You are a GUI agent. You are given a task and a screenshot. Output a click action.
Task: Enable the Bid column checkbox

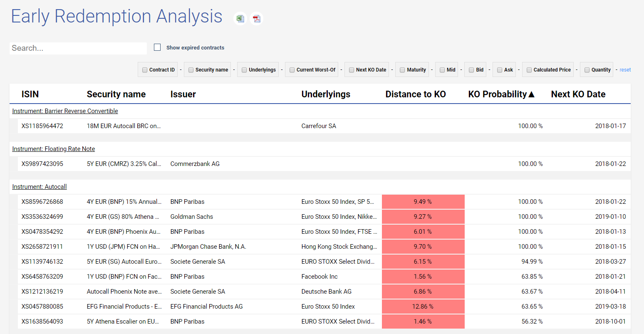pyautogui.click(x=471, y=70)
